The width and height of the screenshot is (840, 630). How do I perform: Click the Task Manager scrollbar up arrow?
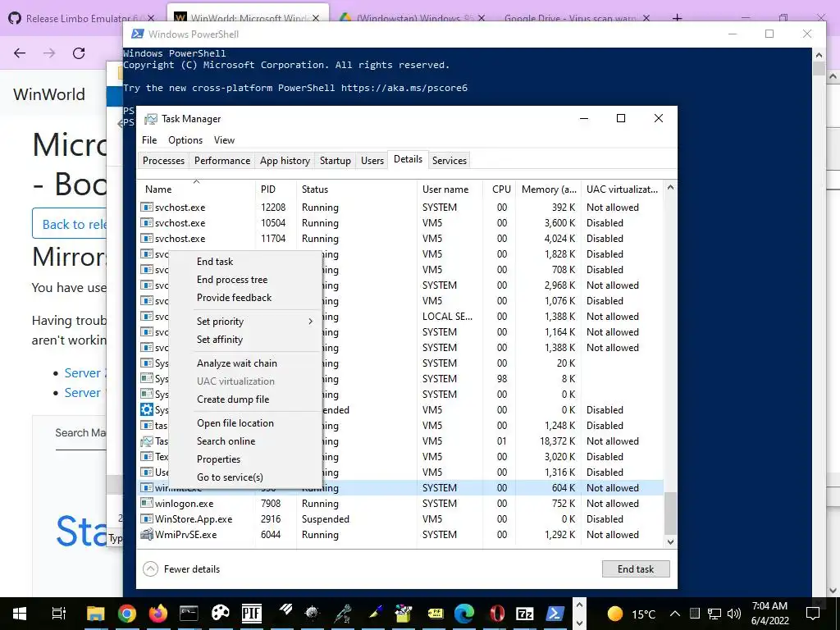(670, 188)
